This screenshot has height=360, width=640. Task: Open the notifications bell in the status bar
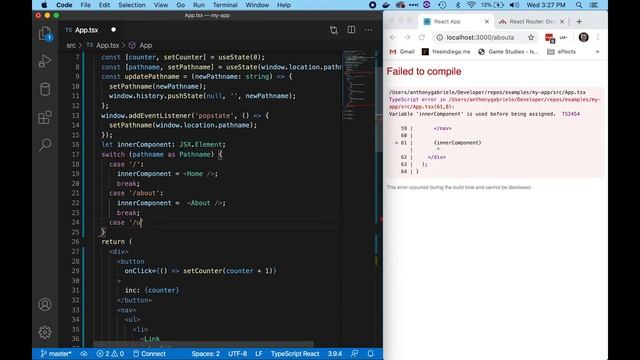[370, 354]
